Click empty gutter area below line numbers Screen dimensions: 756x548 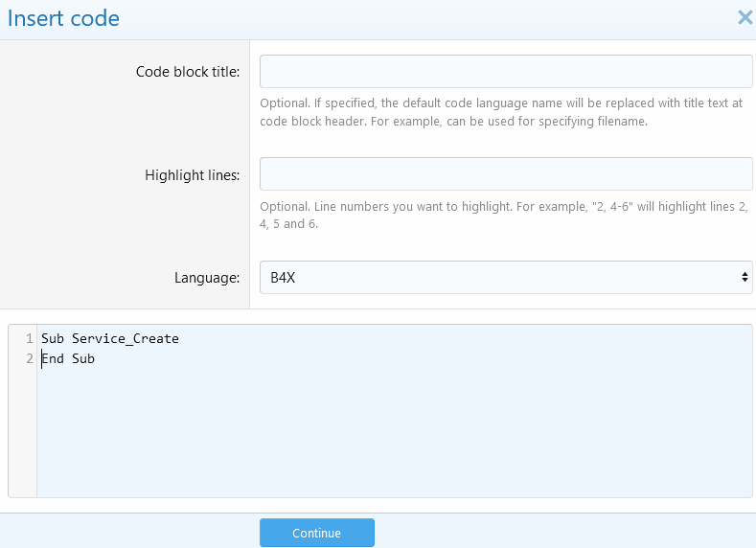click(x=23, y=431)
